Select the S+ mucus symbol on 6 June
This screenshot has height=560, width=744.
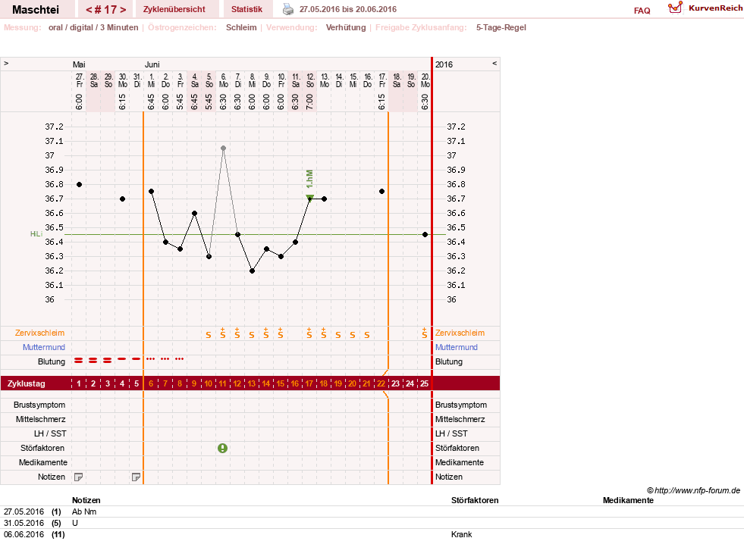tap(222, 333)
